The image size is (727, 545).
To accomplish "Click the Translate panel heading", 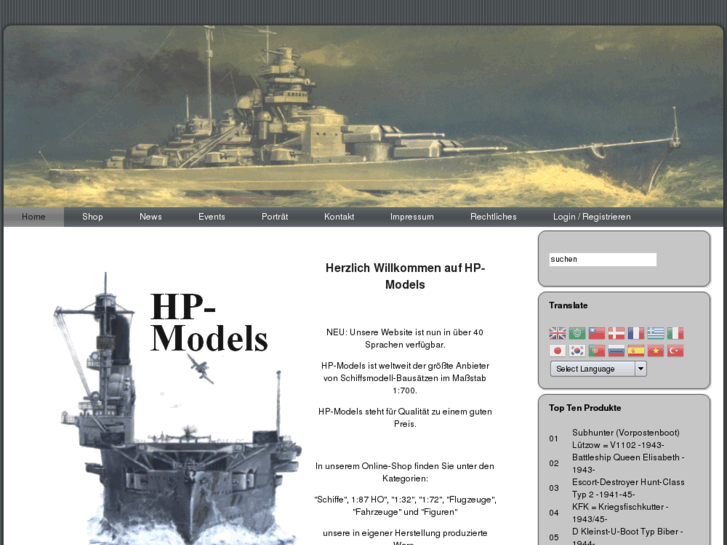I will [568, 305].
